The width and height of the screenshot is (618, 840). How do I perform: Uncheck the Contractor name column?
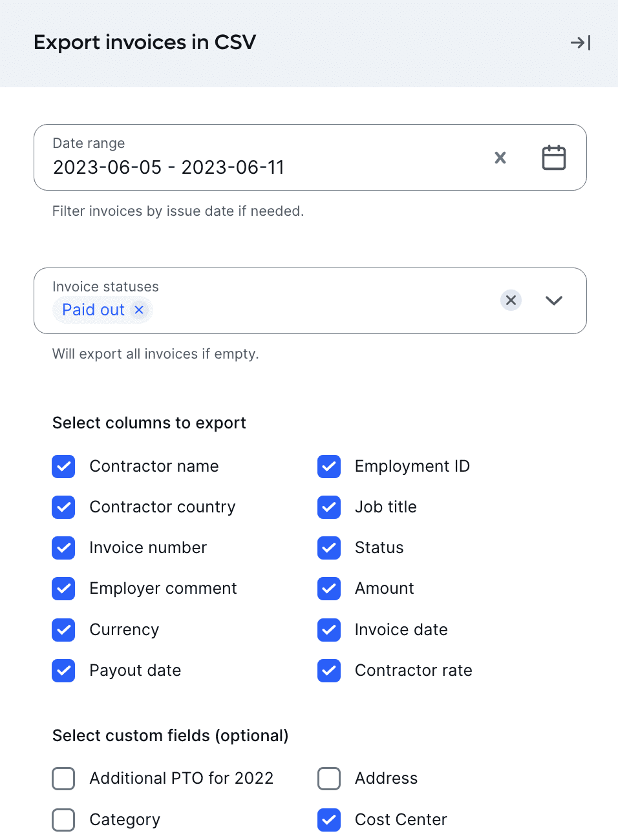[63, 467]
